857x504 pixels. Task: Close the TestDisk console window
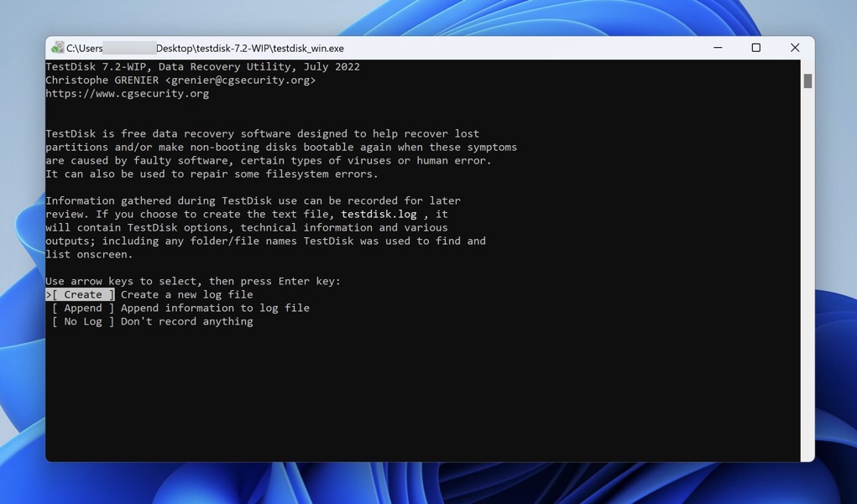pyautogui.click(x=793, y=48)
